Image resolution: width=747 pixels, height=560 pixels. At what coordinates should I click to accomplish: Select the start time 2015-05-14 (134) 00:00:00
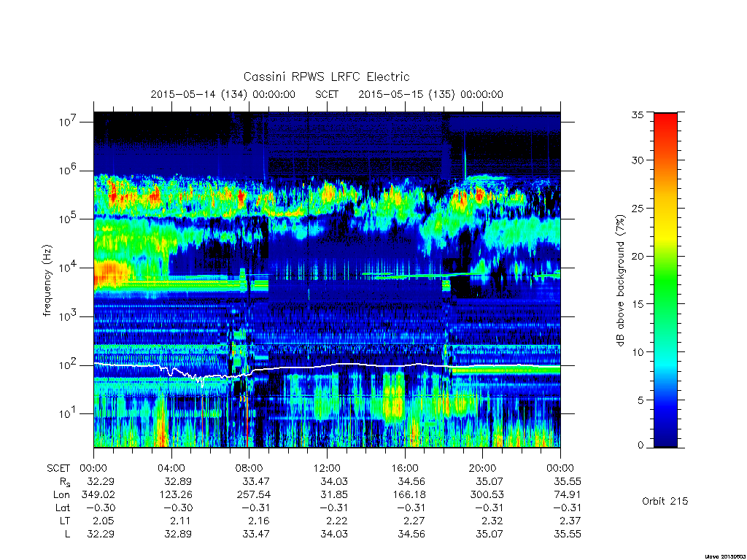coord(223,94)
